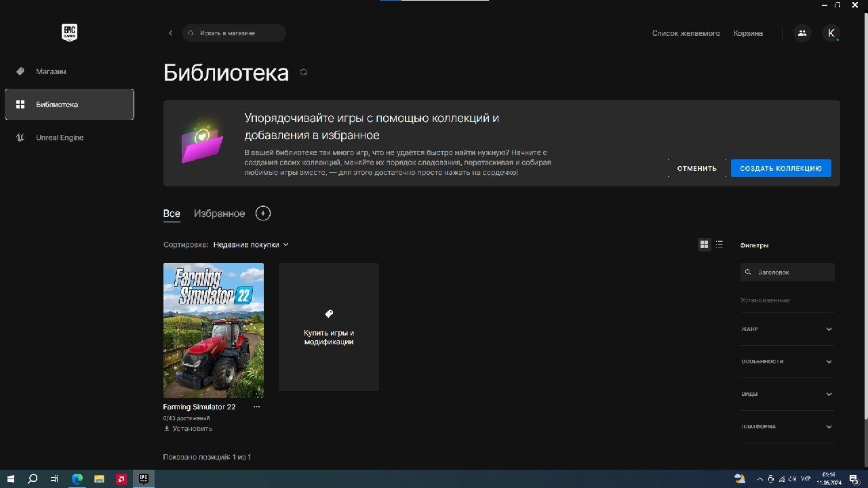Screen dimensions: 868x488
Task: Click Epic Games Launcher taskbar icon
Action: [143, 479]
